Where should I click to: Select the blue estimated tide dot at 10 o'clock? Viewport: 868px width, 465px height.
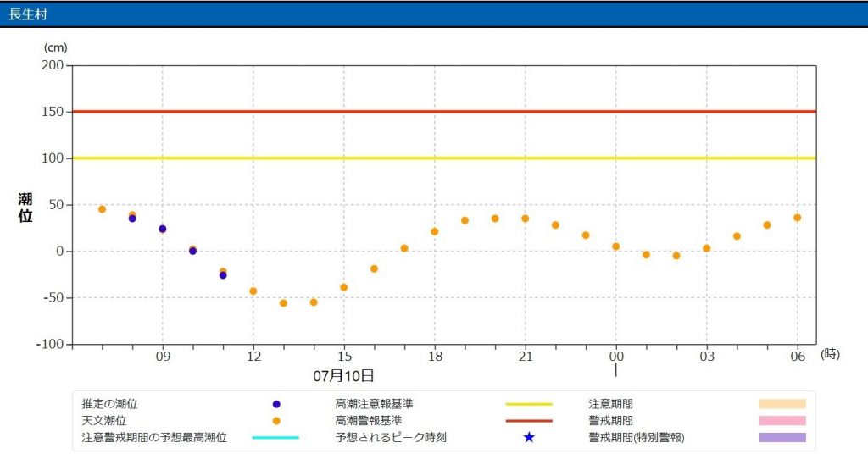coord(192,251)
